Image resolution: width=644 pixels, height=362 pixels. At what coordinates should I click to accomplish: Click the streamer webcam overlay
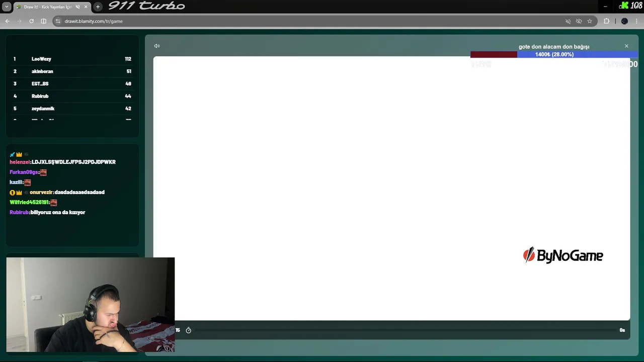click(x=91, y=305)
